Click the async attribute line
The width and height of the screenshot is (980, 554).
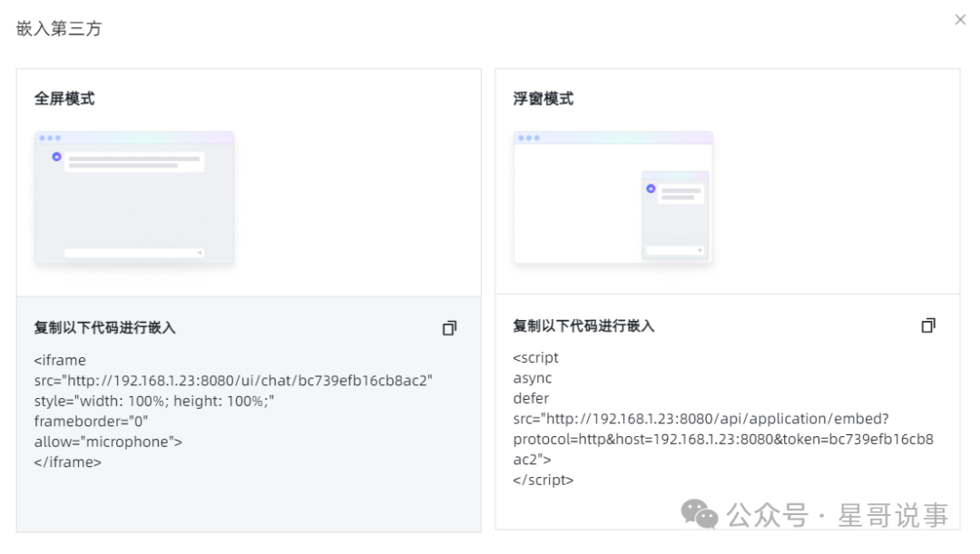pos(533,378)
